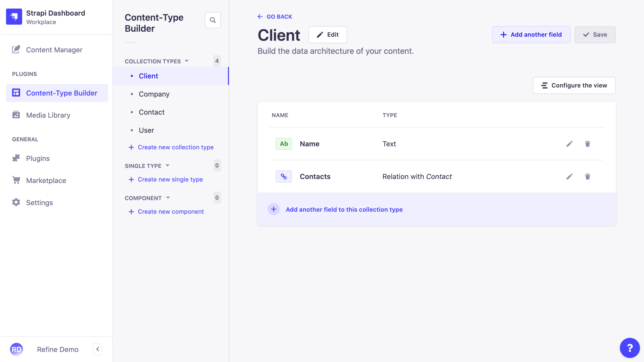Select the Content-Type Builder plugin icon
This screenshot has width=644, height=362.
(x=16, y=93)
